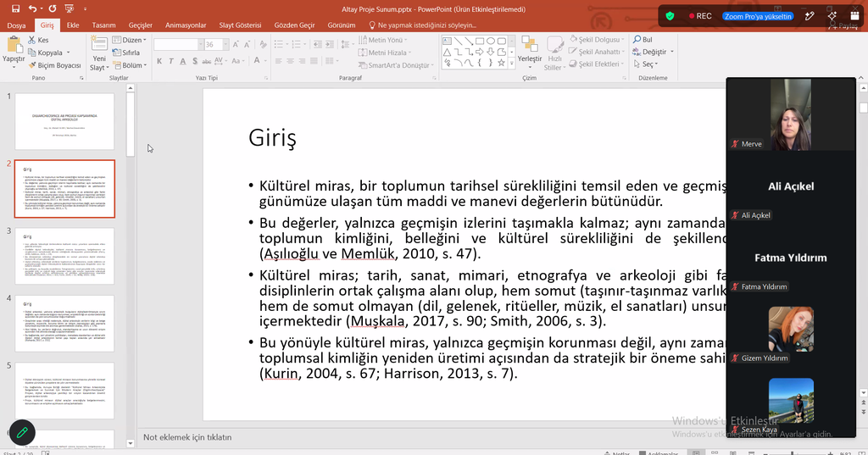Choose the triangle shape in shapes gallery
The height and width of the screenshot is (455, 868).
(447, 52)
